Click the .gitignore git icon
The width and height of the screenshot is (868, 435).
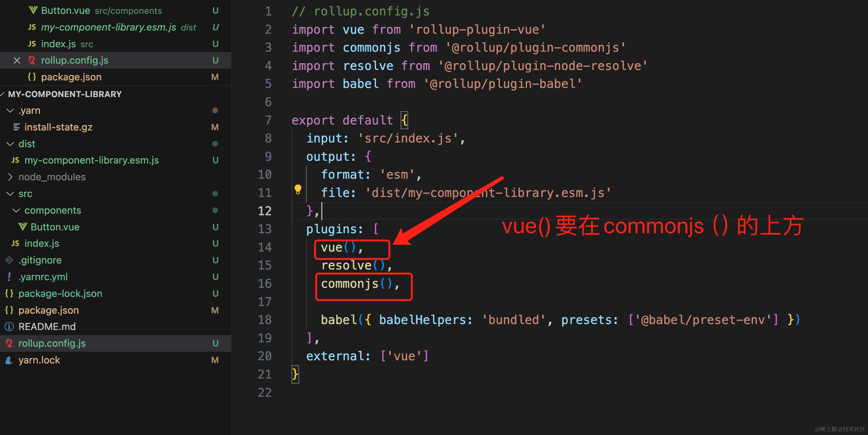[x=9, y=260]
